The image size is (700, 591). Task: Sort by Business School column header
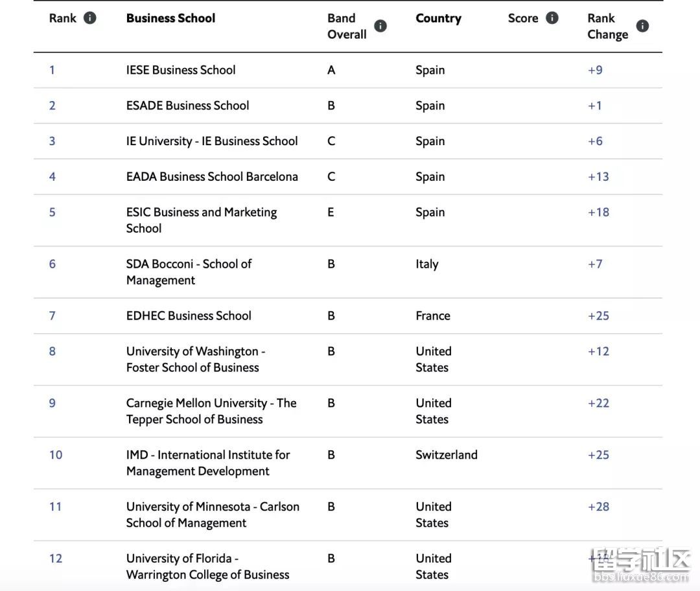tap(170, 18)
